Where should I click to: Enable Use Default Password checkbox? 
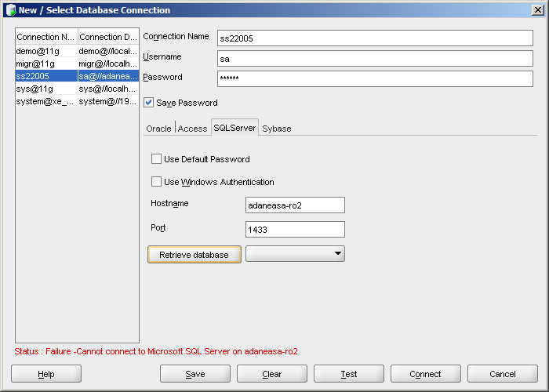tap(156, 159)
